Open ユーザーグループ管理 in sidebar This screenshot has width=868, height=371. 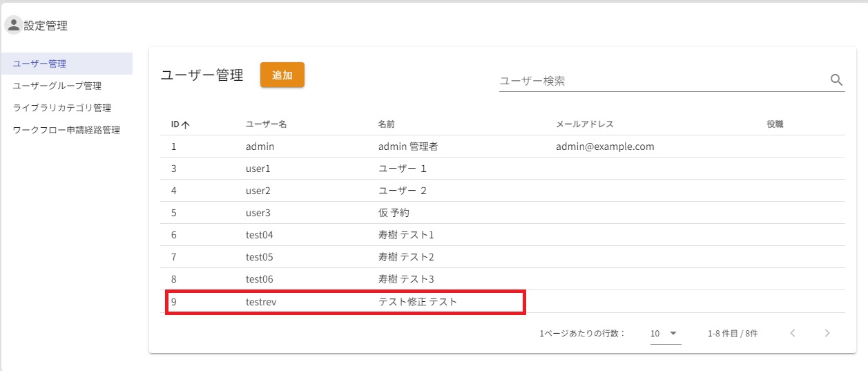point(57,86)
